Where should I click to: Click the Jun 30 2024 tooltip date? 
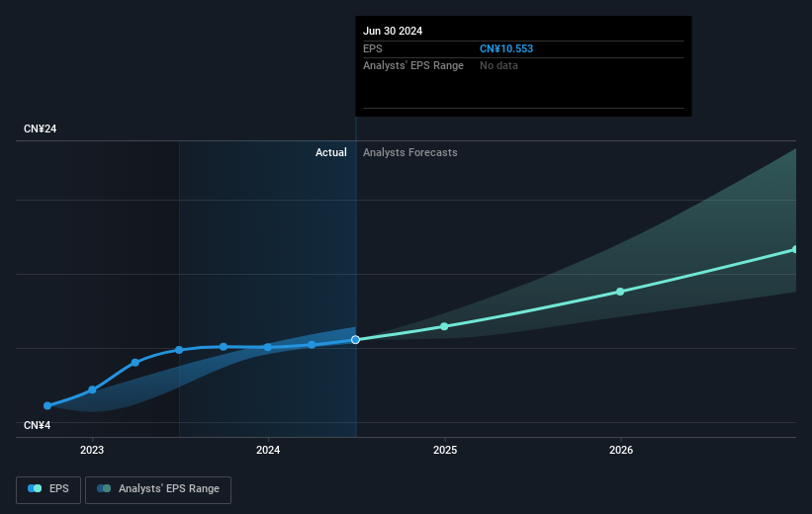[x=393, y=31]
